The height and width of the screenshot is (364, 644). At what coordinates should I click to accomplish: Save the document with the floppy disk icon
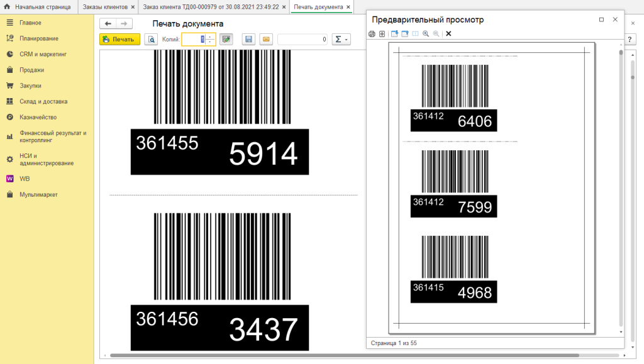point(248,40)
